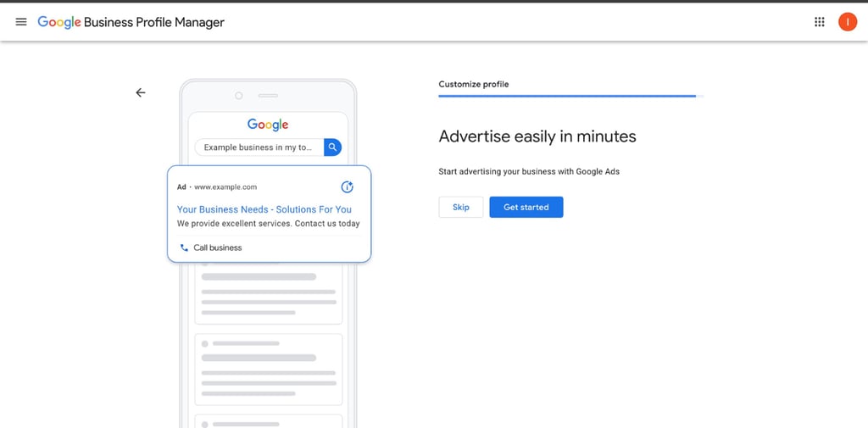Screen dimensions: 868x428
Task: Open the 'Your Business Needs - Solutions For You' link
Action: [264, 209]
